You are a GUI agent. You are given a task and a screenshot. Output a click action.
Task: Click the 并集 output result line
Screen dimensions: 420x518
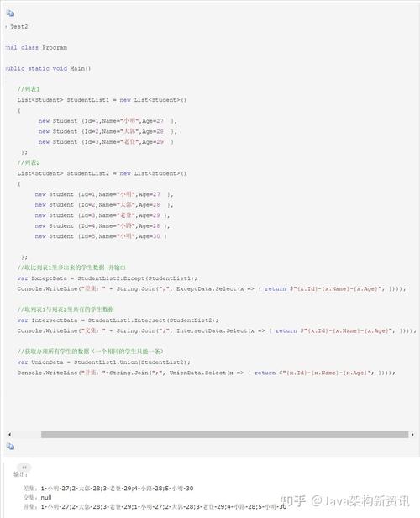tap(155, 507)
